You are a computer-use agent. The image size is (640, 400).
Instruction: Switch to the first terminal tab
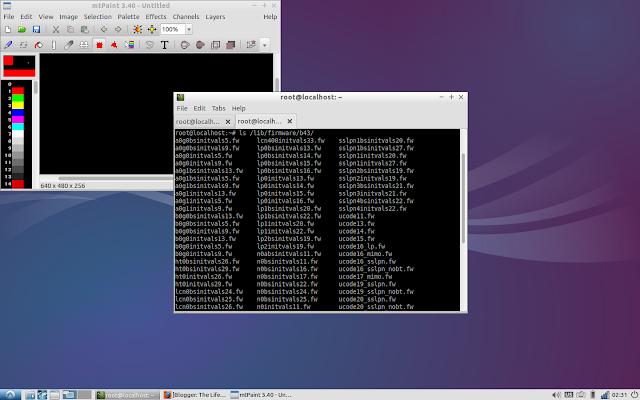198,122
